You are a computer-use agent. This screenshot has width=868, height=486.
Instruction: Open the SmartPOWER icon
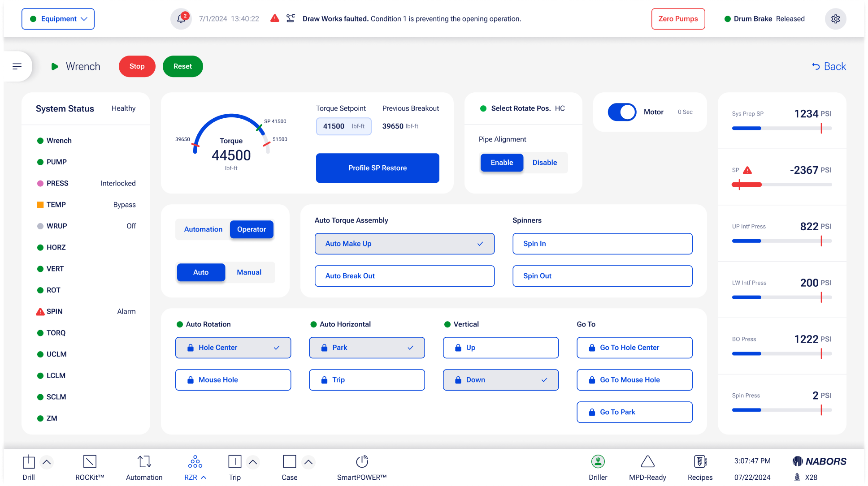pyautogui.click(x=362, y=461)
